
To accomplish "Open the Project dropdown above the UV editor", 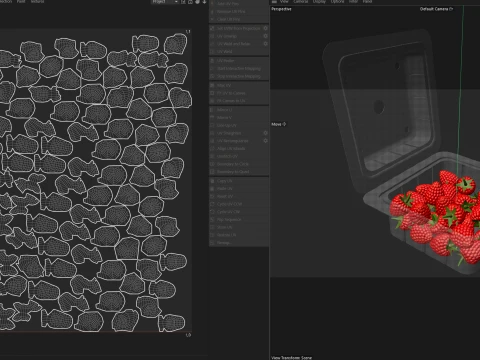I will (x=165, y=2).
